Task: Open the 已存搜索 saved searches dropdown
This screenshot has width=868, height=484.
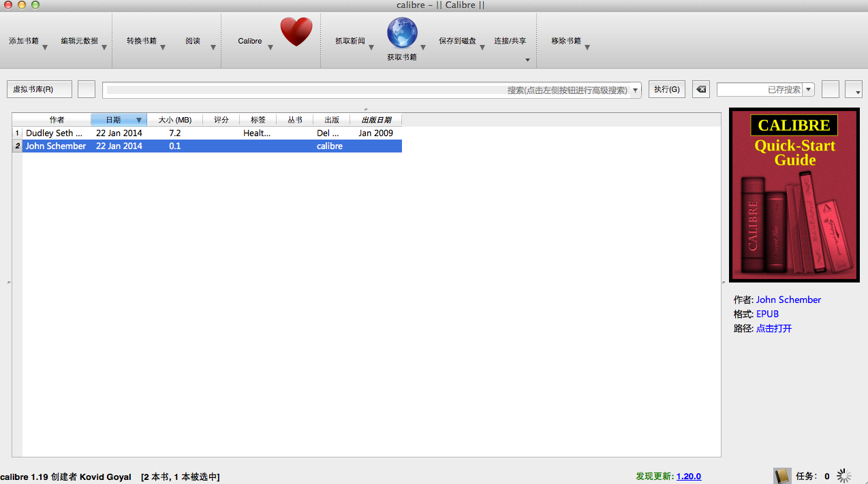Action: [808, 89]
